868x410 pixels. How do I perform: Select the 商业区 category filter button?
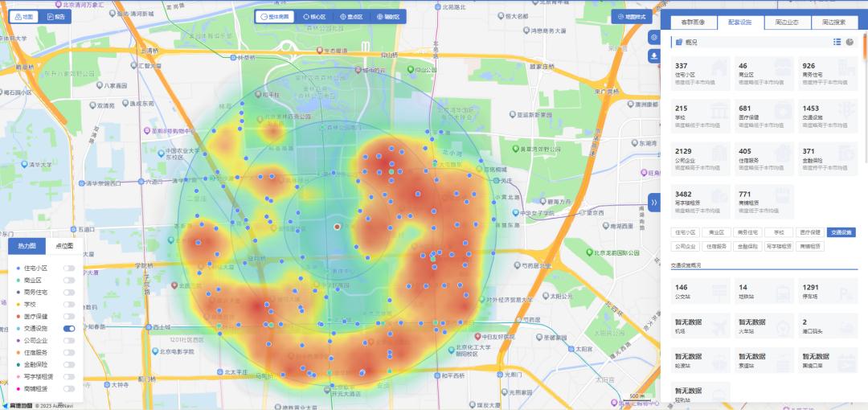point(716,232)
